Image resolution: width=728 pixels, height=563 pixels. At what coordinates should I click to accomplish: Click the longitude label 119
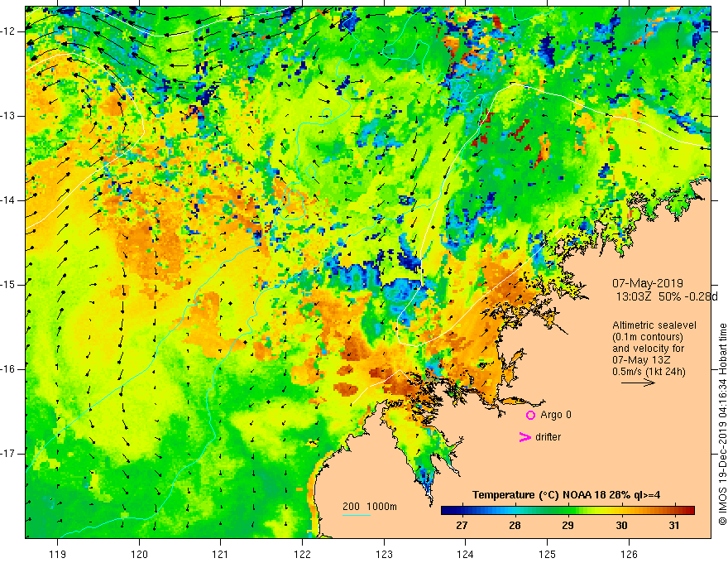[58, 554]
